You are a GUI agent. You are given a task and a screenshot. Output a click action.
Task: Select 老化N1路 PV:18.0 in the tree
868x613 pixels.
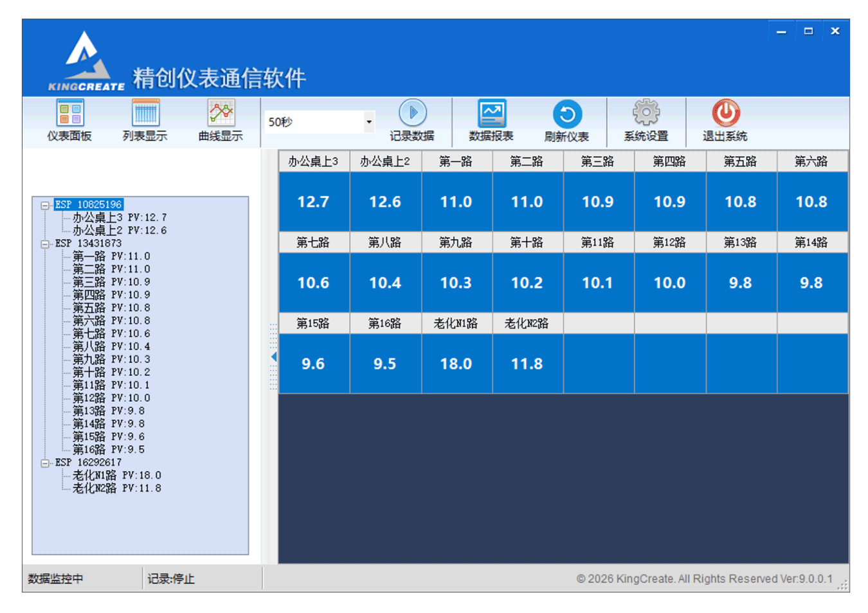click(100, 475)
